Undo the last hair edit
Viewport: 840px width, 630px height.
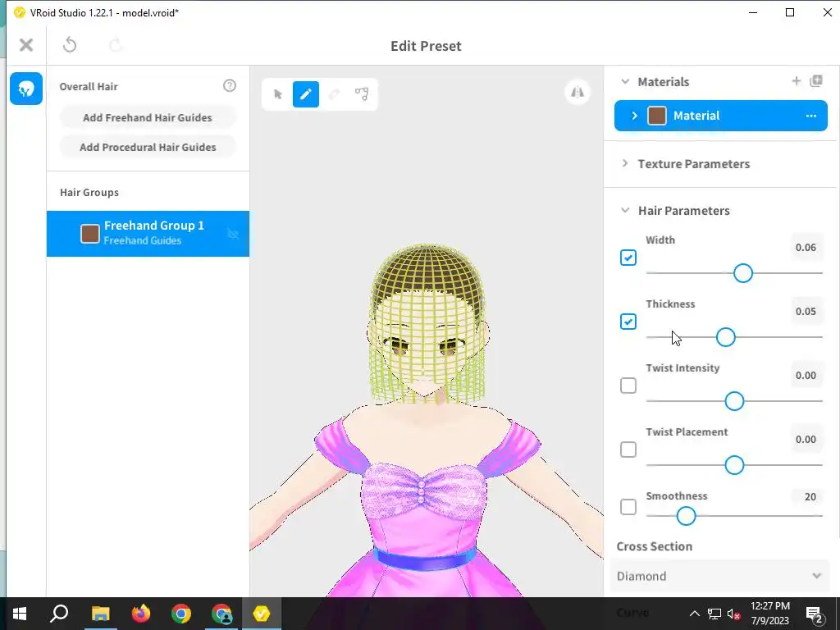tap(70, 45)
